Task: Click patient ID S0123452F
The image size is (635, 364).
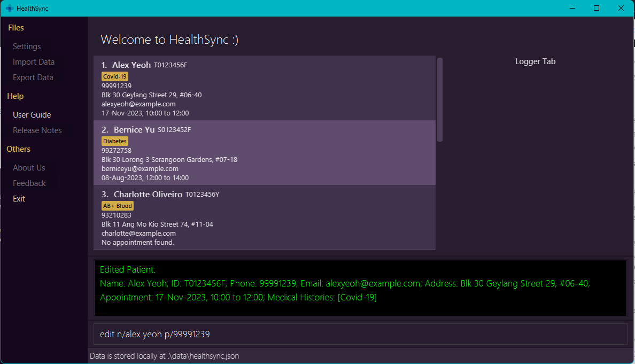Action: click(x=174, y=130)
